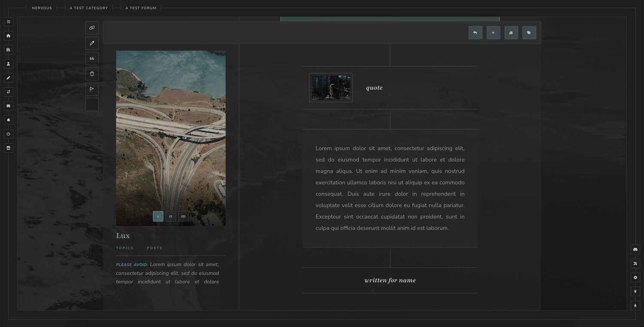Switch to profile tab II
The width and height of the screenshot is (644, 327).
170,216
